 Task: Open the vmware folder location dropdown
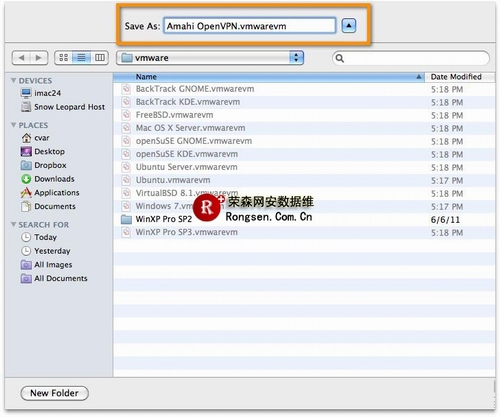click(210, 58)
